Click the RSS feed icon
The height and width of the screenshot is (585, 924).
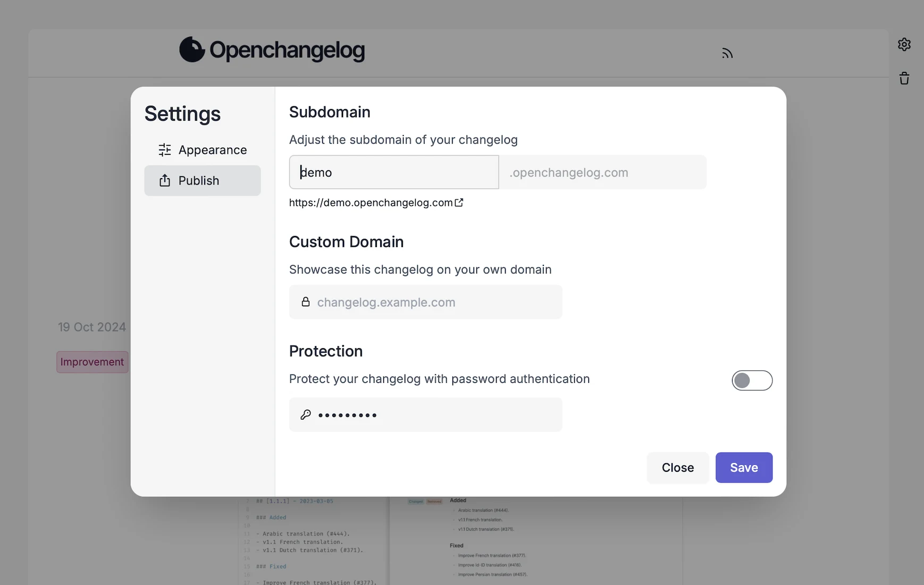click(727, 53)
